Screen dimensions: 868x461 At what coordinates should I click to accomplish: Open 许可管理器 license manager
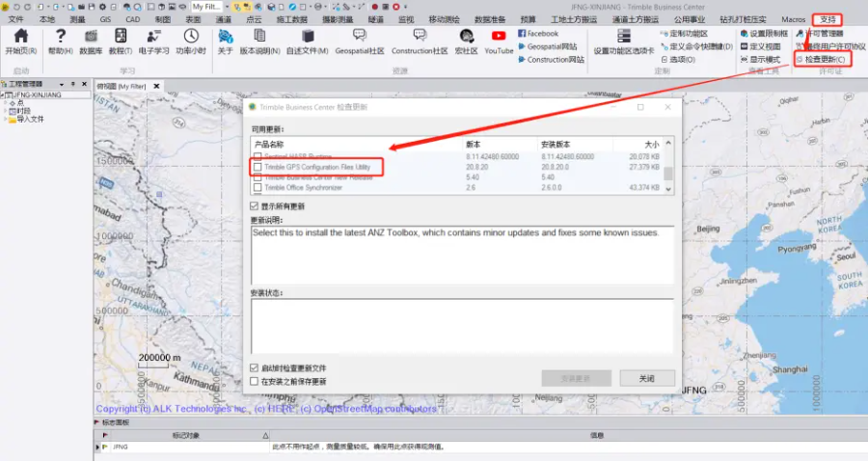[819, 34]
